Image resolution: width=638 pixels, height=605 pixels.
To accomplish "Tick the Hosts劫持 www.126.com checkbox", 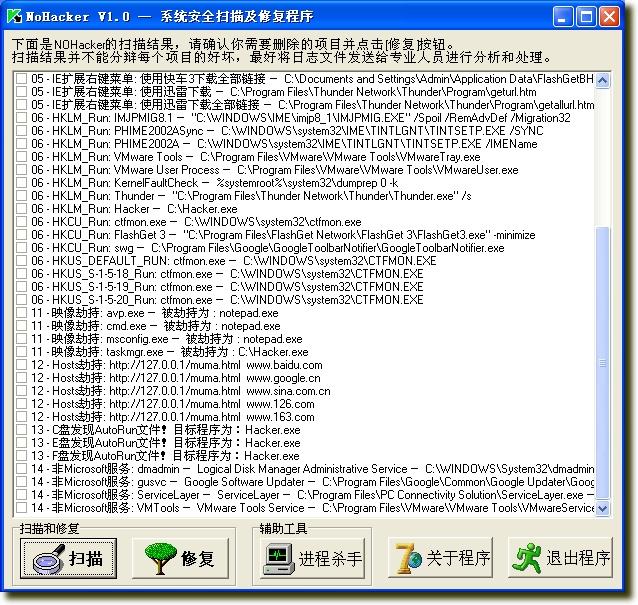I will pos(21,404).
